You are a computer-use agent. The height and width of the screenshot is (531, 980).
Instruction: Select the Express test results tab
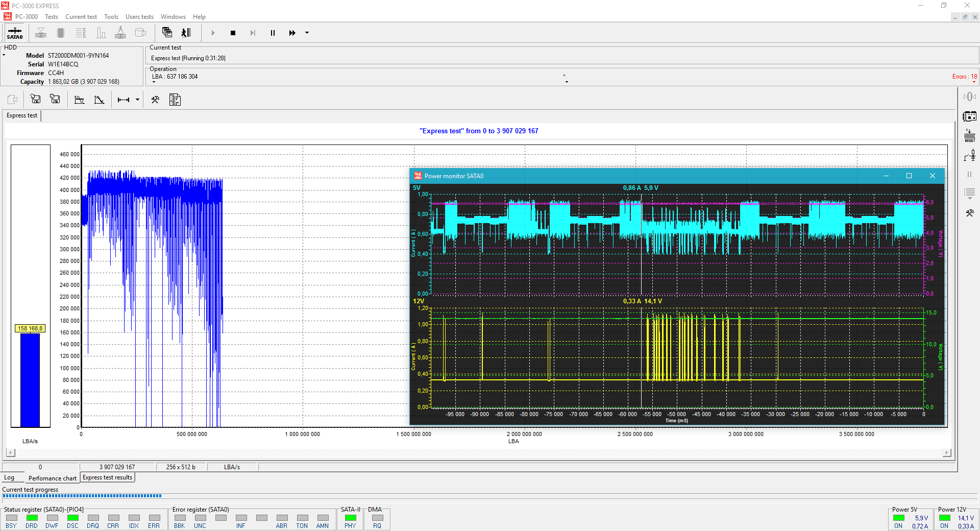coord(107,477)
